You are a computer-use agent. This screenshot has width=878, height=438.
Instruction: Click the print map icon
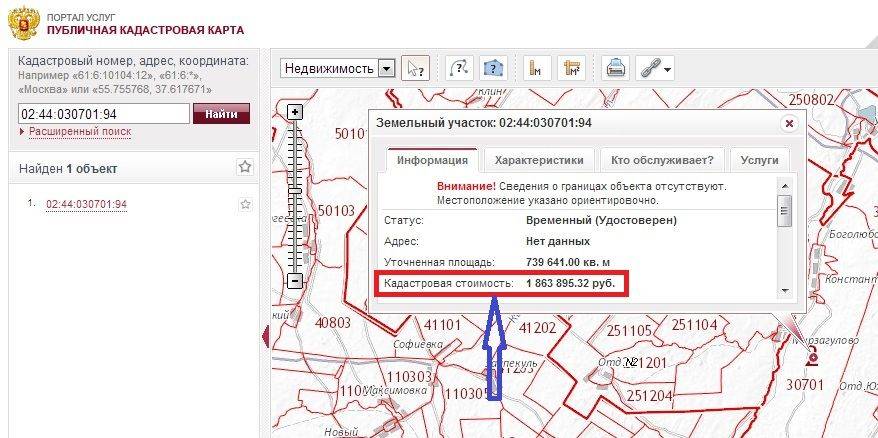click(x=617, y=68)
